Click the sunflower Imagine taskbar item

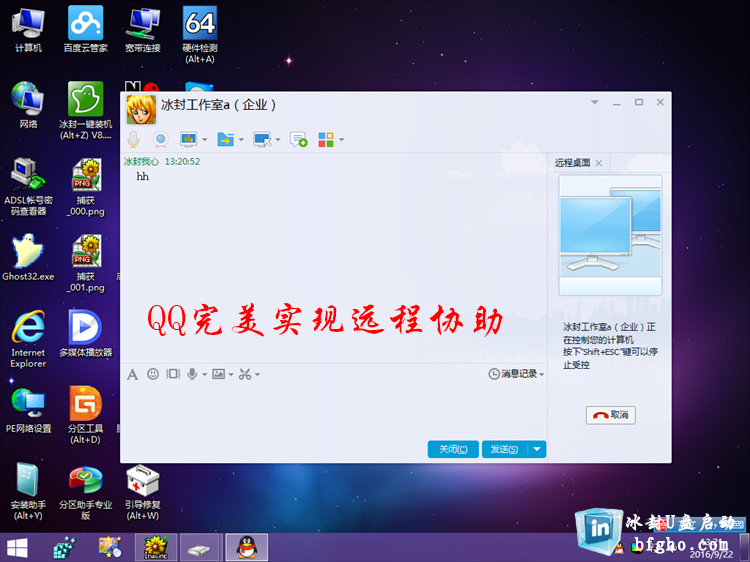[155, 547]
